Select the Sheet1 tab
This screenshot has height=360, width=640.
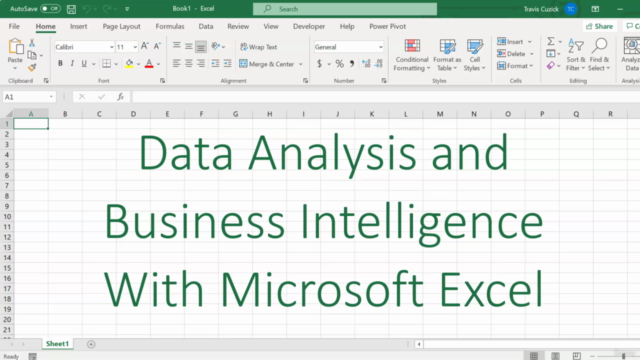pos(57,344)
